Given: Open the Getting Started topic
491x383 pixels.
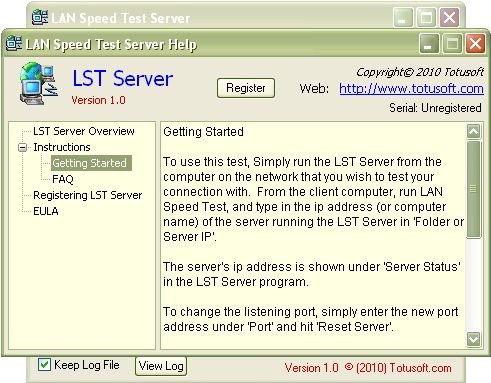Looking at the screenshot, I should tap(90, 163).
